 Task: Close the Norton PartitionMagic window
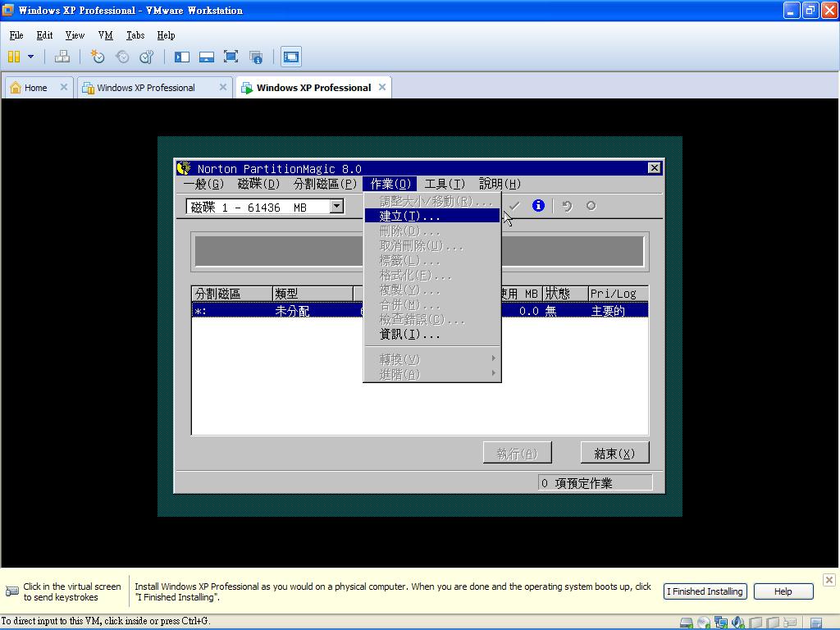click(654, 167)
